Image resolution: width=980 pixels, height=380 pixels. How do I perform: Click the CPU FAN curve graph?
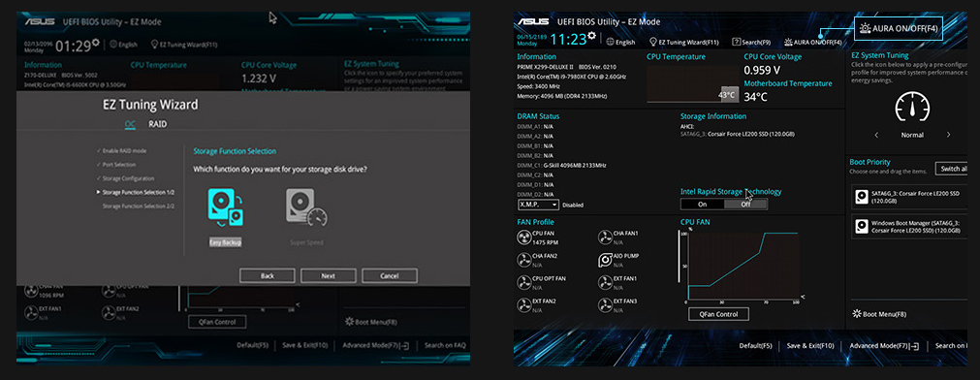[743, 265]
